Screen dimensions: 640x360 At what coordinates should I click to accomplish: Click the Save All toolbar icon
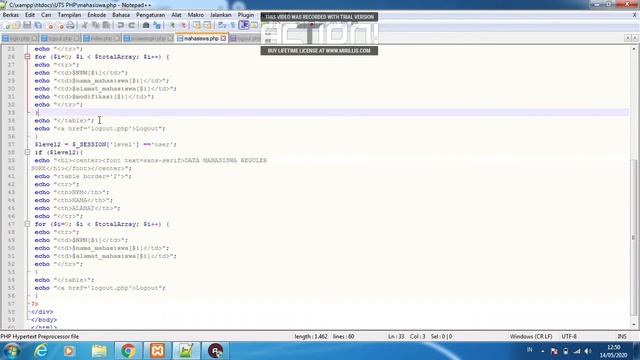(38, 25)
